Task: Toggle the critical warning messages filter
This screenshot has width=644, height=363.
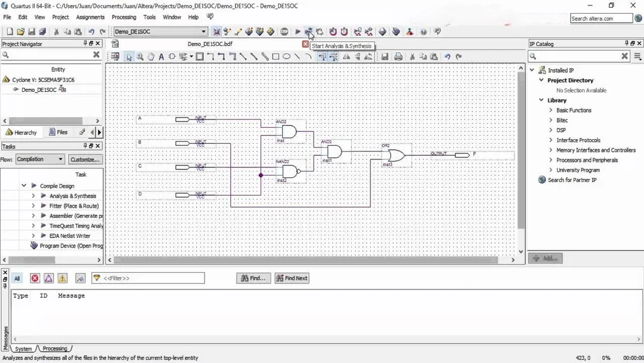Action: (48, 278)
